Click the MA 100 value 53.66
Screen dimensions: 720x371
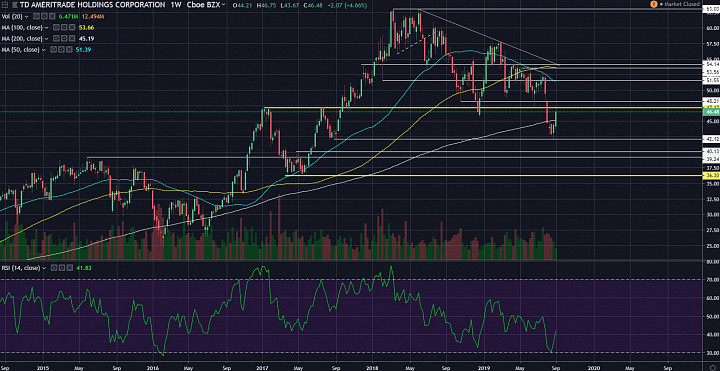(x=86, y=28)
